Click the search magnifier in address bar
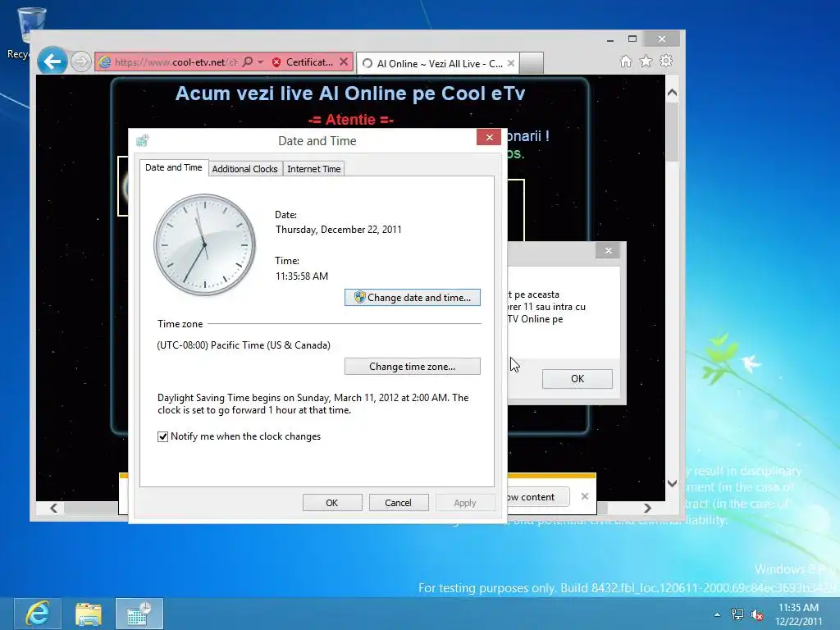Image resolution: width=840 pixels, height=630 pixels. click(248, 62)
